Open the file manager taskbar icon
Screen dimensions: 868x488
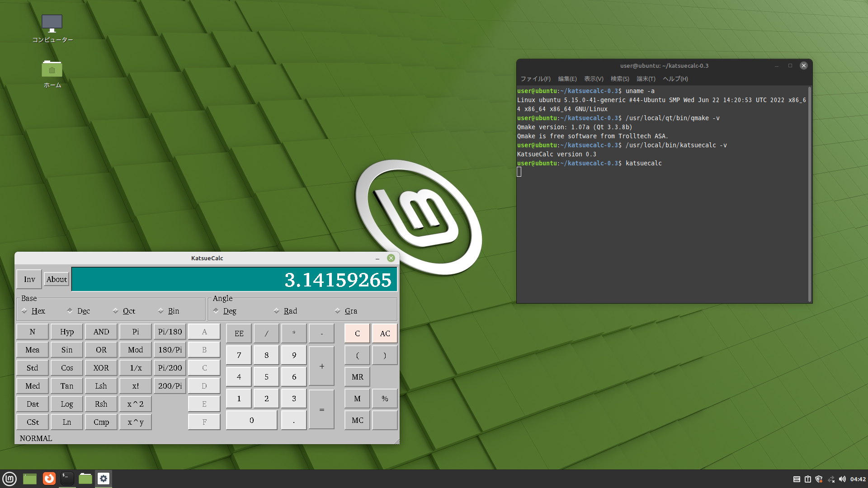click(85, 479)
